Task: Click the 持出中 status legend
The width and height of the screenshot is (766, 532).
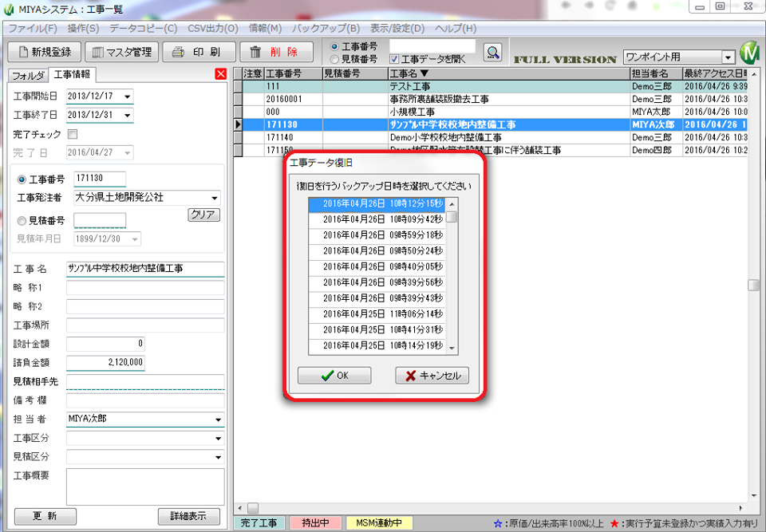Action: pyautogui.click(x=315, y=522)
